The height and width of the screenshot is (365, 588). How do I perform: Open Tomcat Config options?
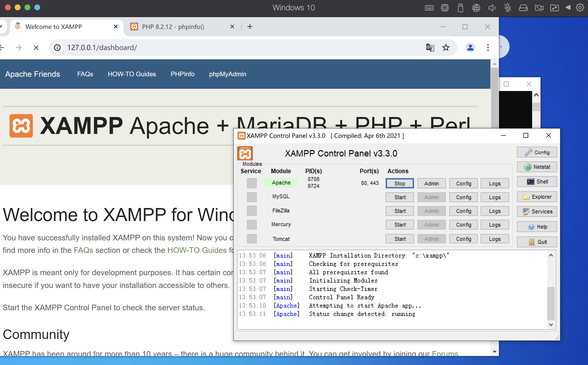463,239
